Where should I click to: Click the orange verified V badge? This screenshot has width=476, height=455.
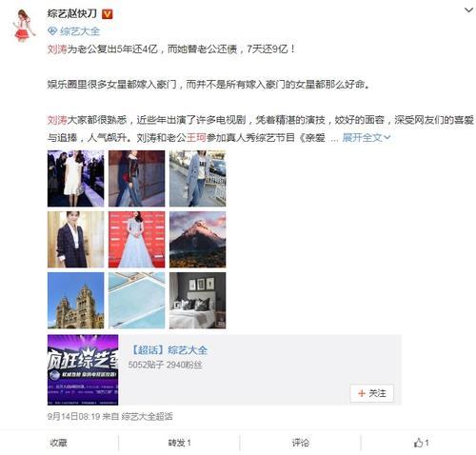(x=108, y=14)
